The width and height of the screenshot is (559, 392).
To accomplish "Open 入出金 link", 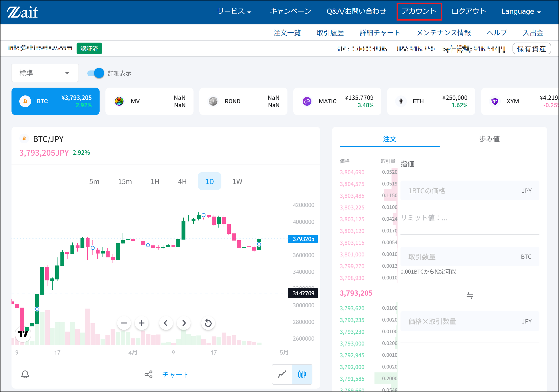I will [x=533, y=33].
